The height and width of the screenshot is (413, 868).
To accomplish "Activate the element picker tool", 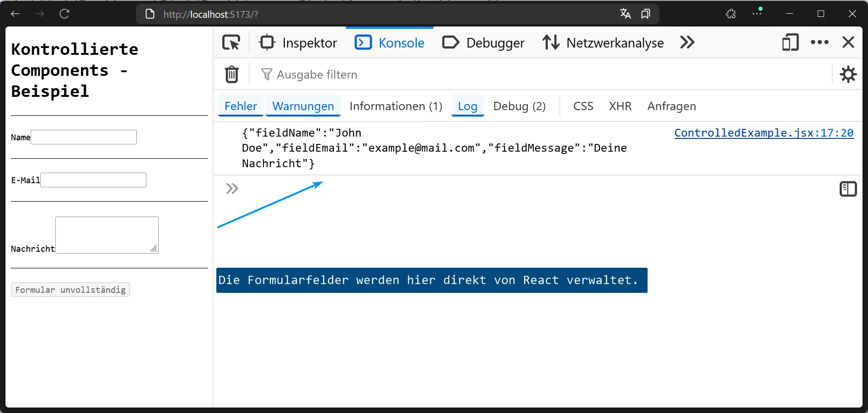I will pos(231,42).
